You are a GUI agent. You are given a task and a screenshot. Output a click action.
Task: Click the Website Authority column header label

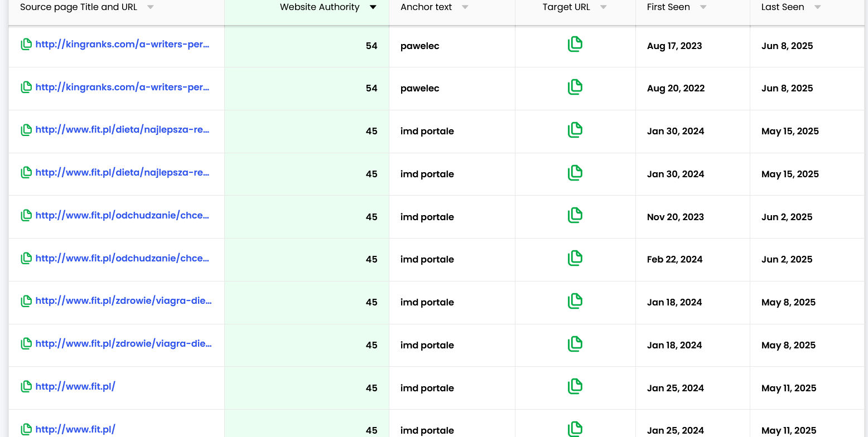[319, 7]
